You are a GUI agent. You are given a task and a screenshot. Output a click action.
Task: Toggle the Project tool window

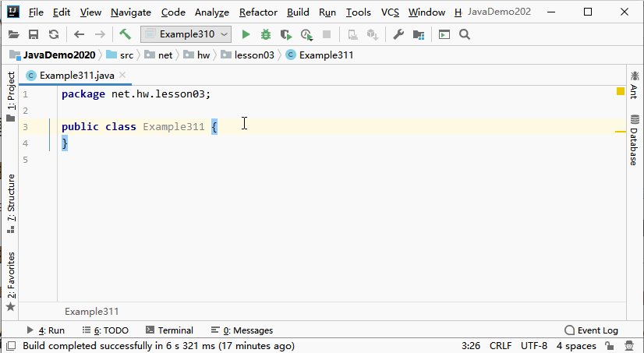[11, 97]
